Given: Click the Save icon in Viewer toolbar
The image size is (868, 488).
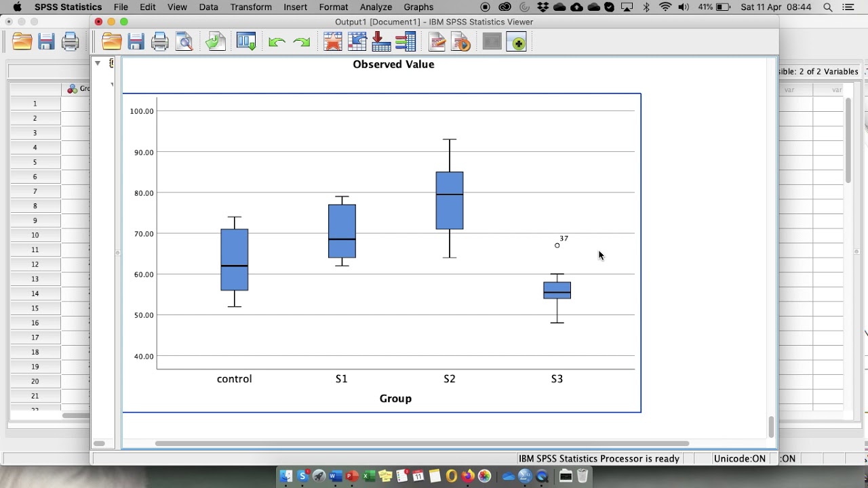Looking at the screenshot, I should point(136,42).
